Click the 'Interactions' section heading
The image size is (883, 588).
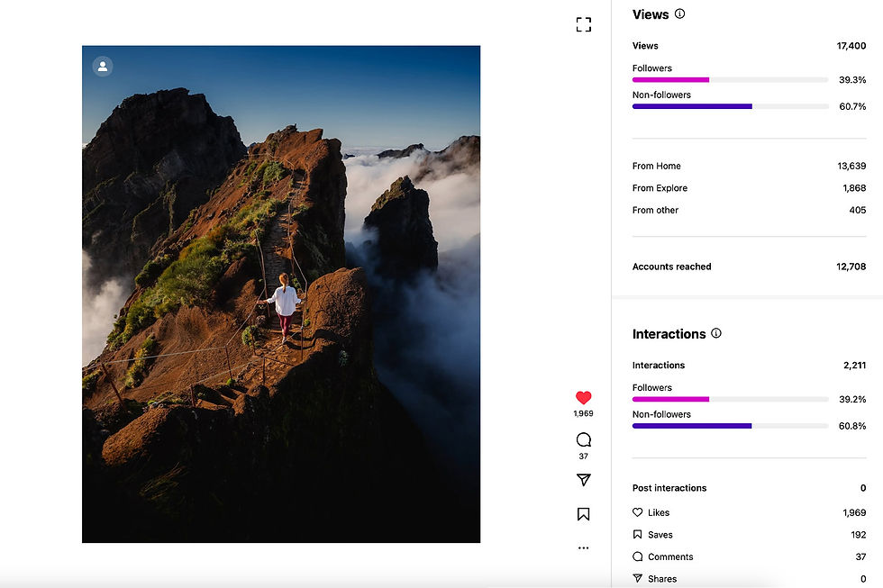tap(669, 334)
